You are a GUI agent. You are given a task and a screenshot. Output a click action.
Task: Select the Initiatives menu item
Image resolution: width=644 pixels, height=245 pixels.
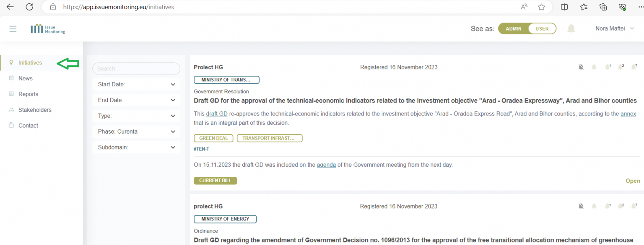[30, 62]
